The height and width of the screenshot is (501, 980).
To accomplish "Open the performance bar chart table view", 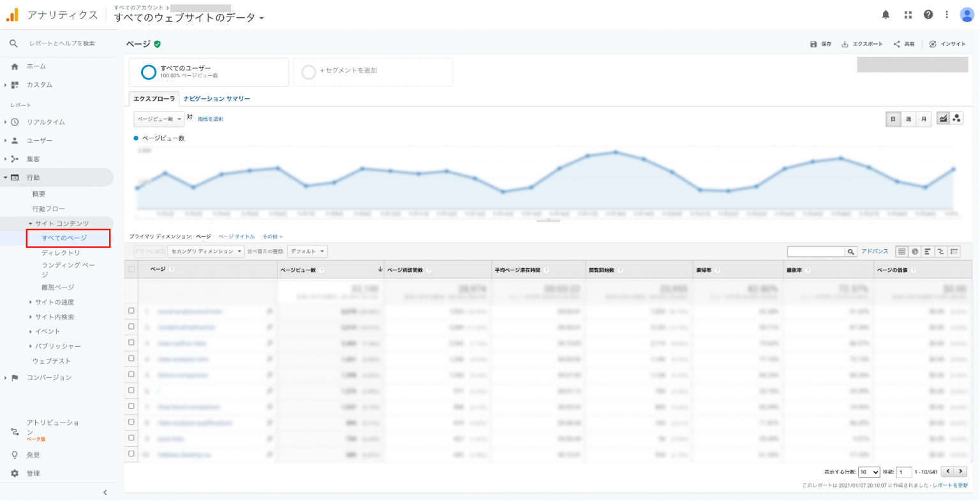I will [927, 251].
